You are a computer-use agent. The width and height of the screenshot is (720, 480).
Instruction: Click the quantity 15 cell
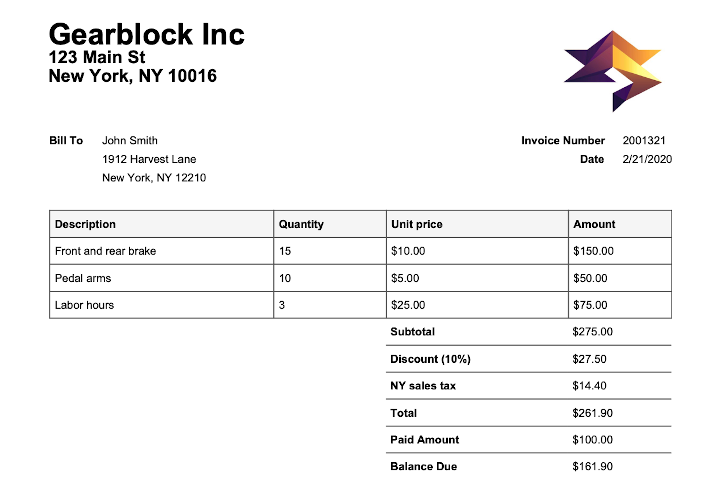click(330, 251)
